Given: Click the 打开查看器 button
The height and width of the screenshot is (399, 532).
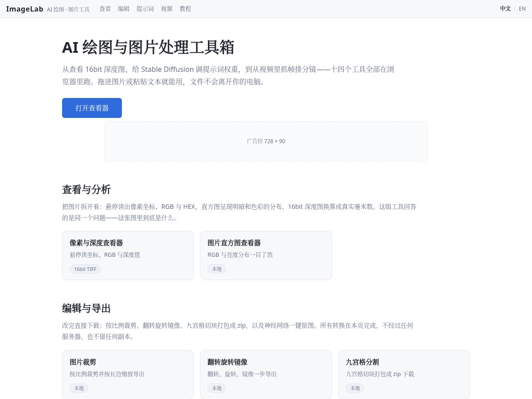Looking at the screenshot, I should (92, 108).
